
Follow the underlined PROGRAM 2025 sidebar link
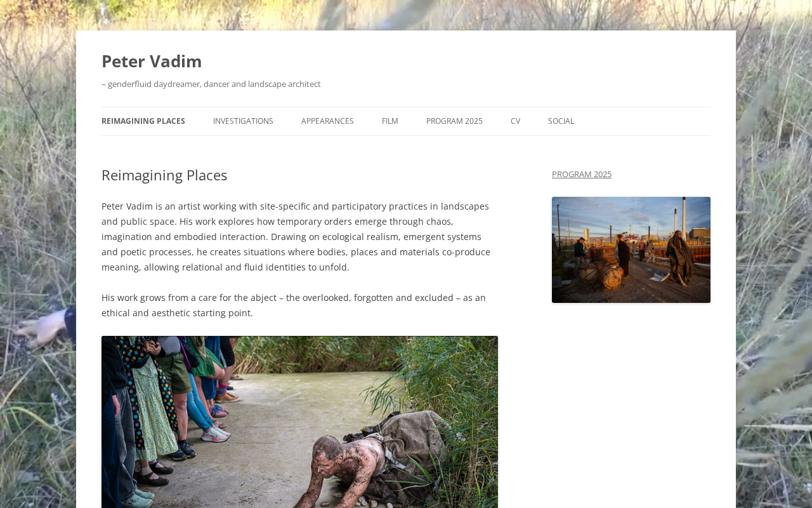coord(582,174)
